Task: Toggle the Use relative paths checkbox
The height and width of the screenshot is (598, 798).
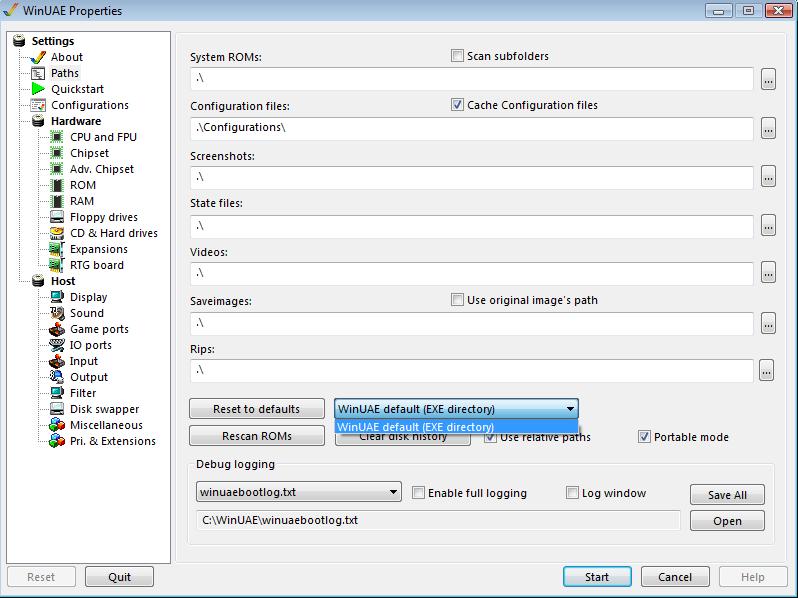Action: [x=490, y=437]
